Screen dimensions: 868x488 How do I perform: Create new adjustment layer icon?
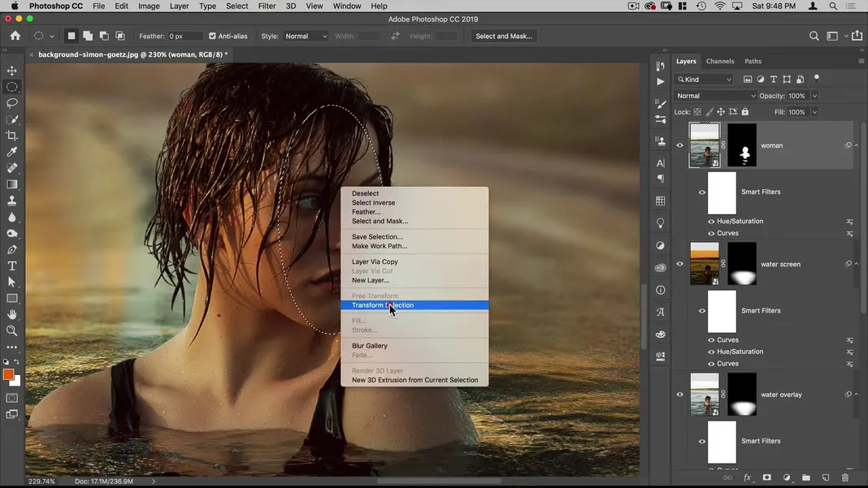787,477
